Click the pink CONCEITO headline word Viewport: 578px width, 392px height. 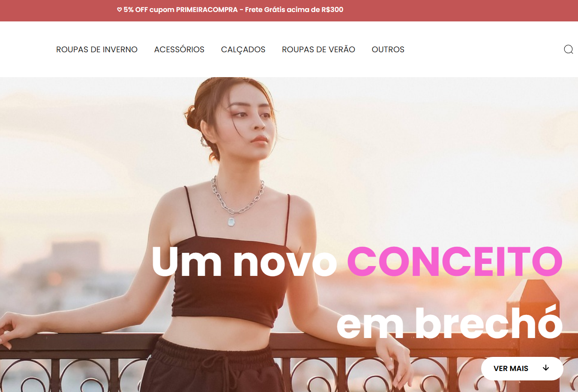coord(455,261)
